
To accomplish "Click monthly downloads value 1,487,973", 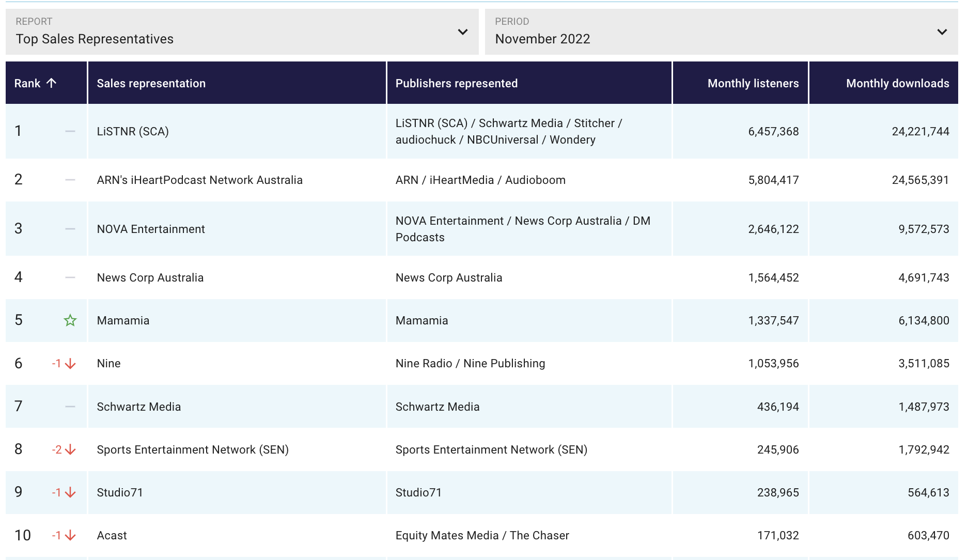I will (x=924, y=407).
